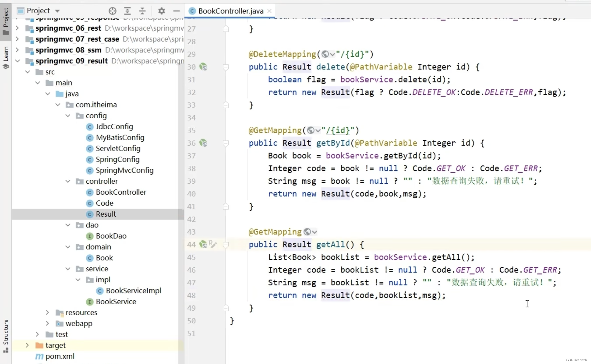
Task: Click the Expand All toolbar icon
Action: [x=127, y=11]
